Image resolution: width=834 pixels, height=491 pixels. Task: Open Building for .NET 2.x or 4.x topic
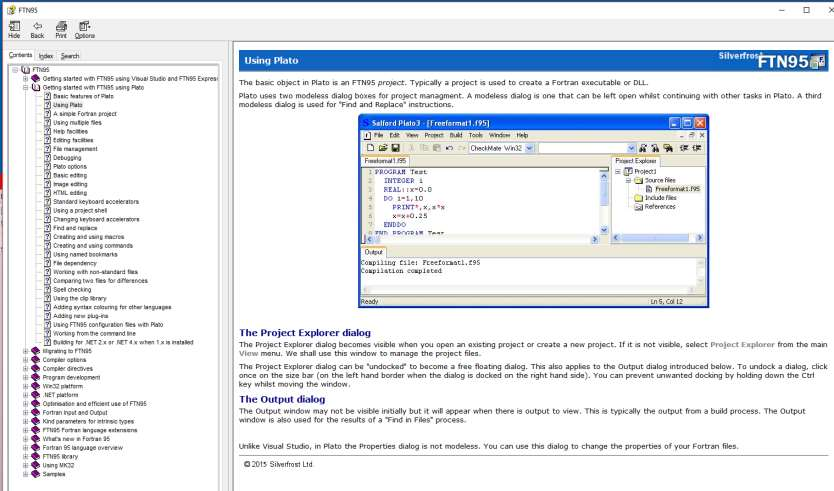click(x=123, y=342)
